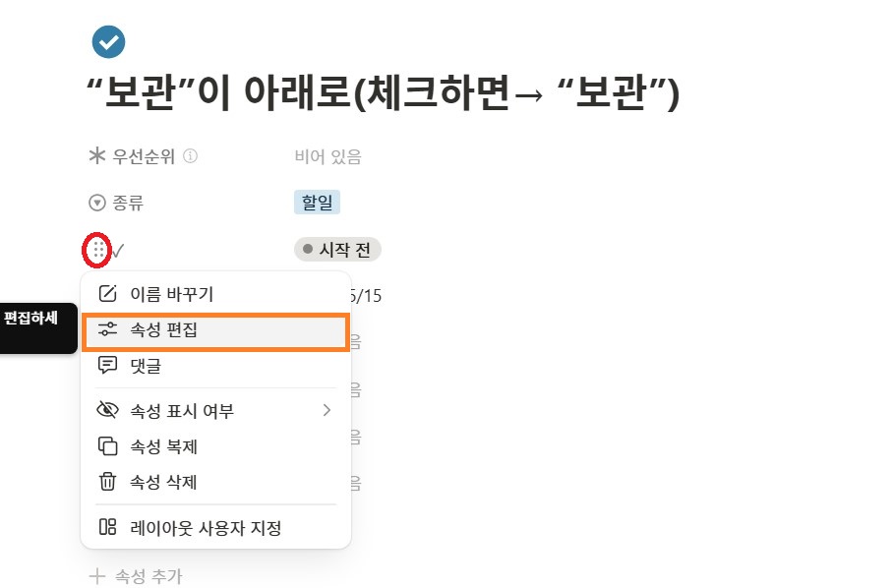This screenshot has width=894, height=588.
Task: Click the 우선순위 property name
Action: pyautogui.click(x=143, y=155)
